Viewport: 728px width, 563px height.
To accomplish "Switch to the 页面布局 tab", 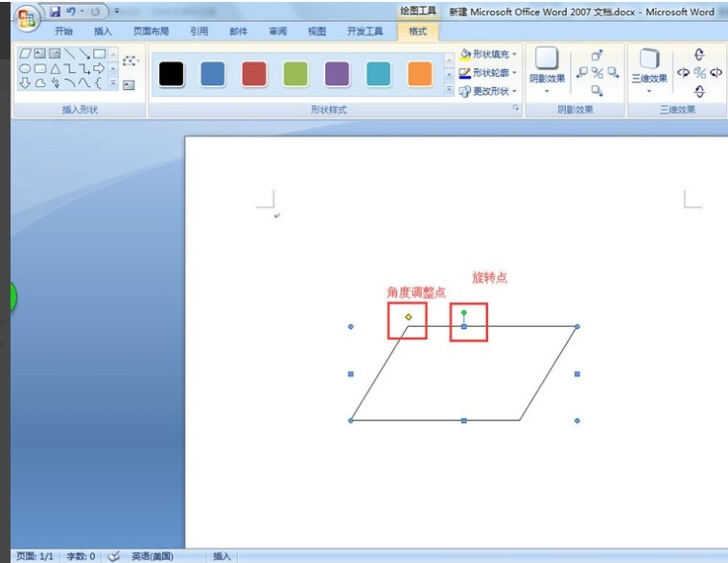I will 151,32.
